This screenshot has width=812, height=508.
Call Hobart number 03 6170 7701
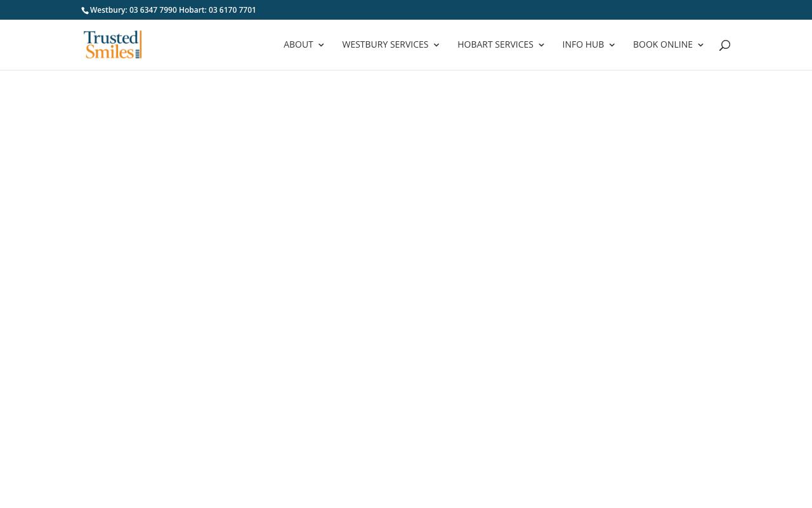point(232,10)
